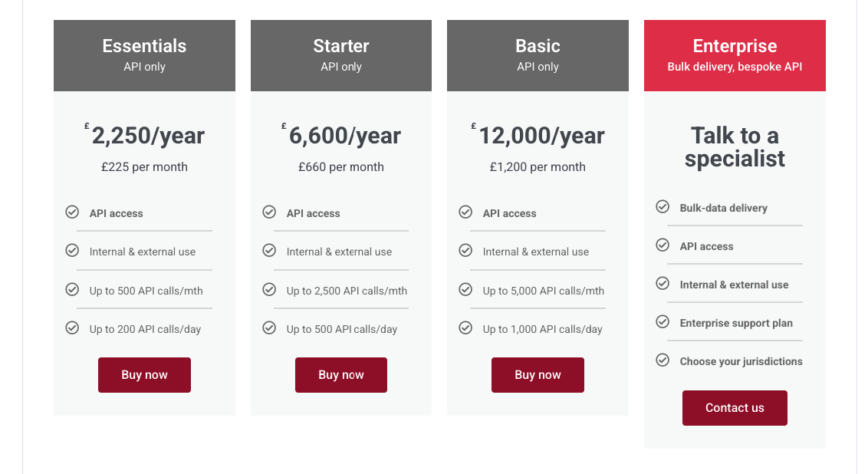Click the Talk to a specialist heading
868x474 pixels.
[x=735, y=146]
